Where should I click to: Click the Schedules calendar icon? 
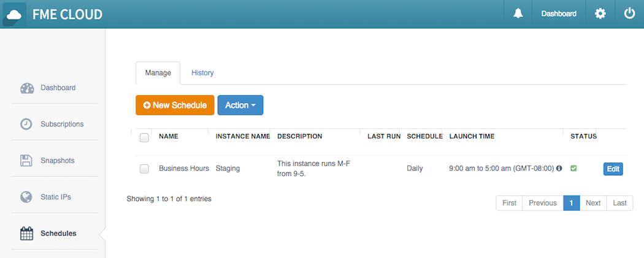pos(26,233)
